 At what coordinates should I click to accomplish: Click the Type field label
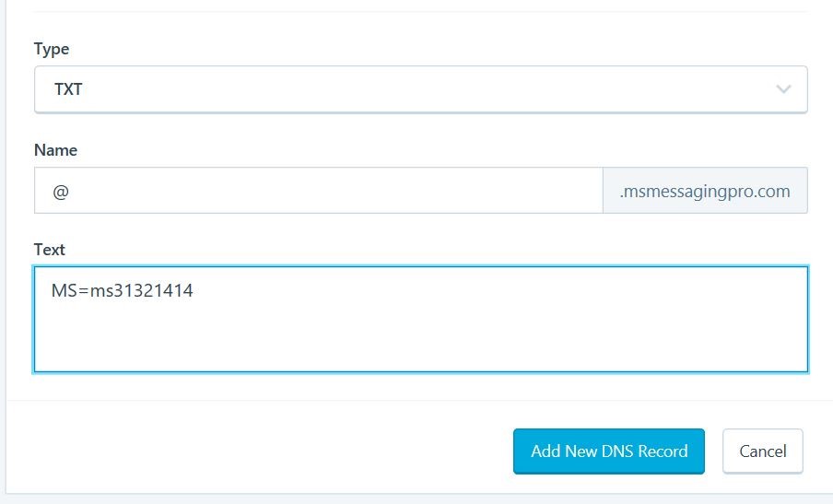pos(52,49)
